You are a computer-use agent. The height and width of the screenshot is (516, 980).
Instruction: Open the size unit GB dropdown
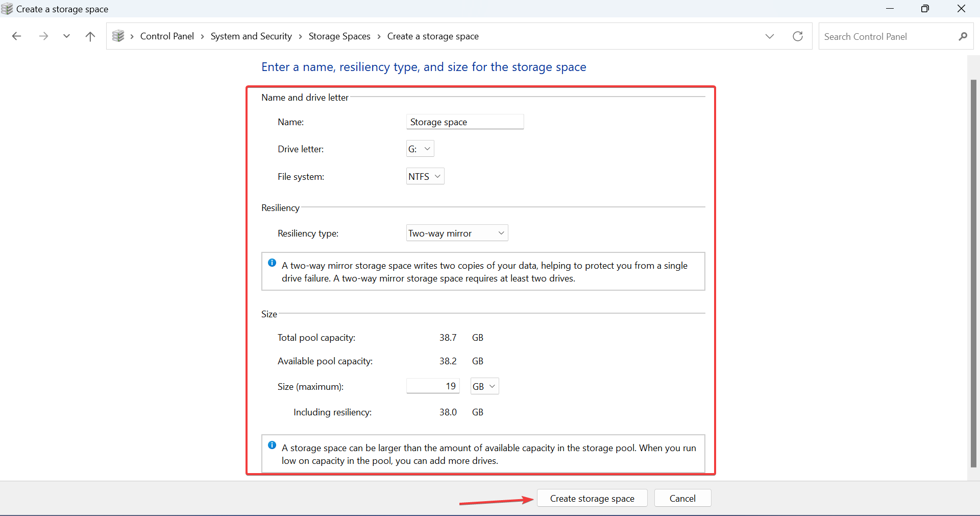484,386
